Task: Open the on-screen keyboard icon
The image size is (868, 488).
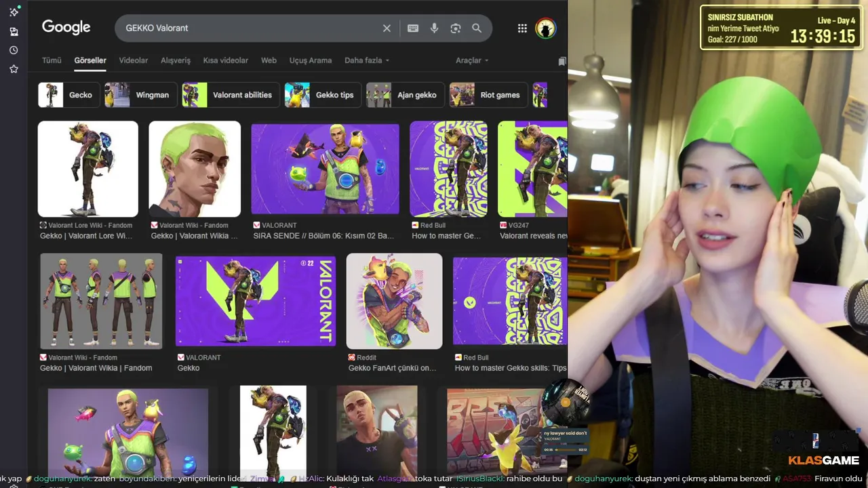Action: coord(413,28)
